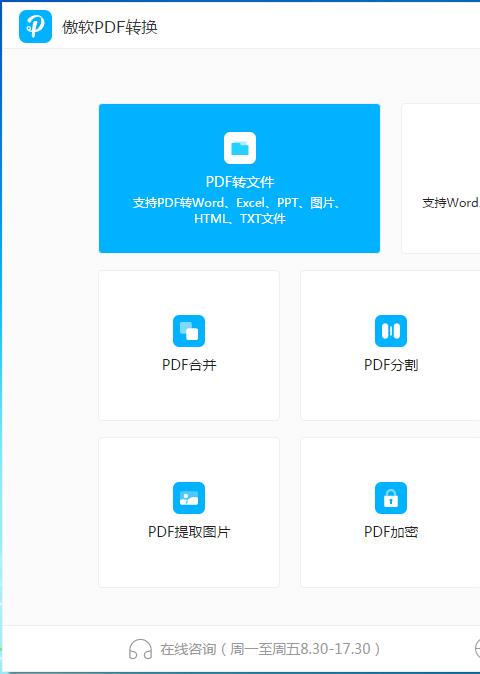Select the PDF提取图片 label
Viewport: 480px width, 674px height.
pyautogui.click(x=189, y=532)
